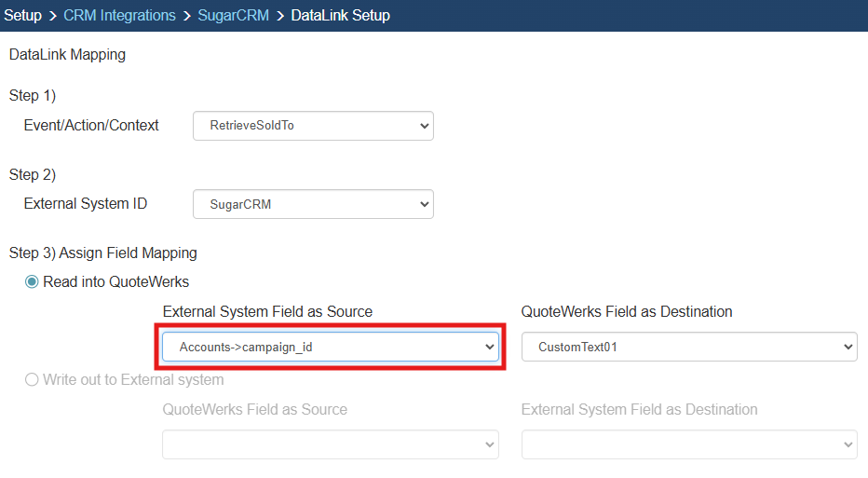Click the External System Field as Source label
Image resolution: width=868 pixels, height=478 pixels.
tap(267, 312)
